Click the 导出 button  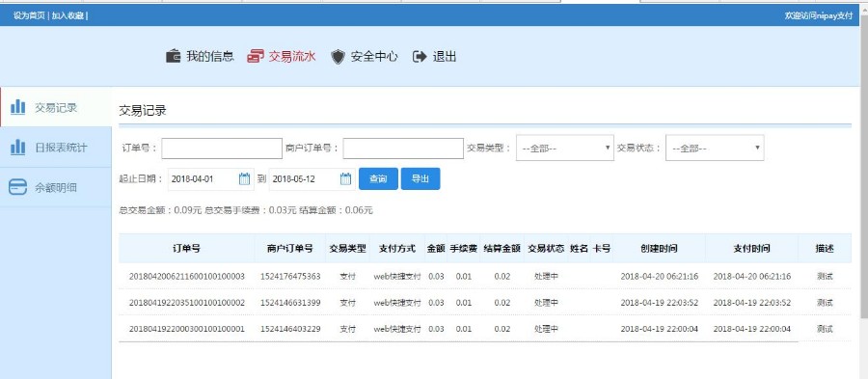[420, 178]
